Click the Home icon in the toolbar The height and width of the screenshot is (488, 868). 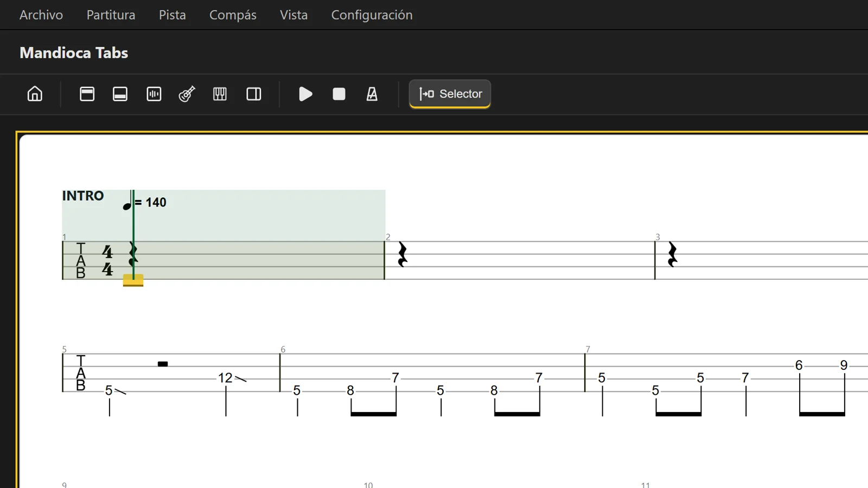[35, 94]
